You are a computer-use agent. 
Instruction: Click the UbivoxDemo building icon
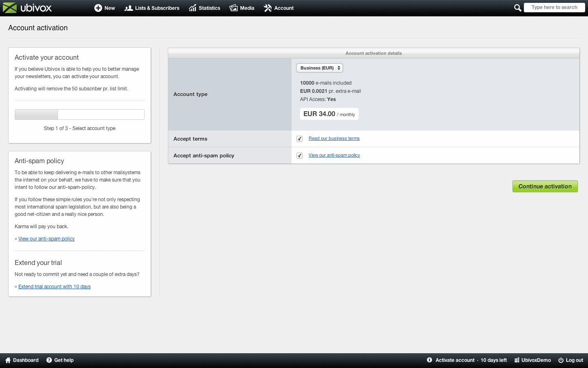point(517,360)
